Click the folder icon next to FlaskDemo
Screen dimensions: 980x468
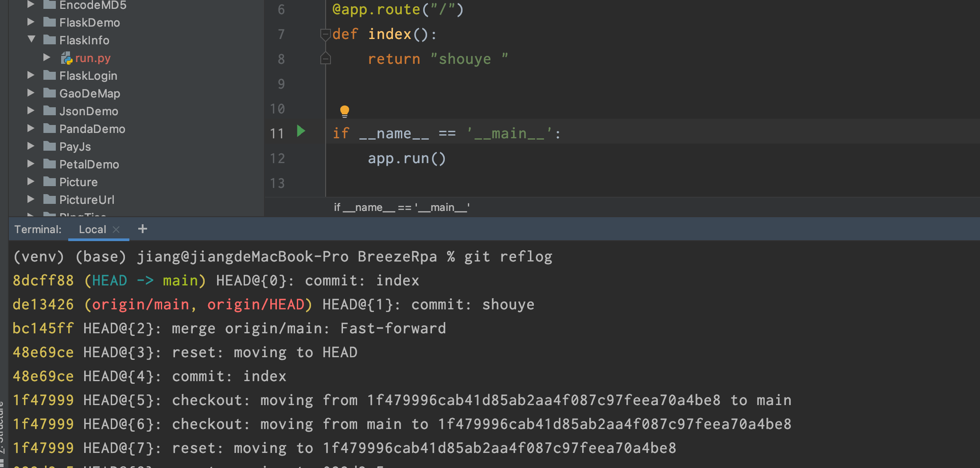click(x=49, y=22)
